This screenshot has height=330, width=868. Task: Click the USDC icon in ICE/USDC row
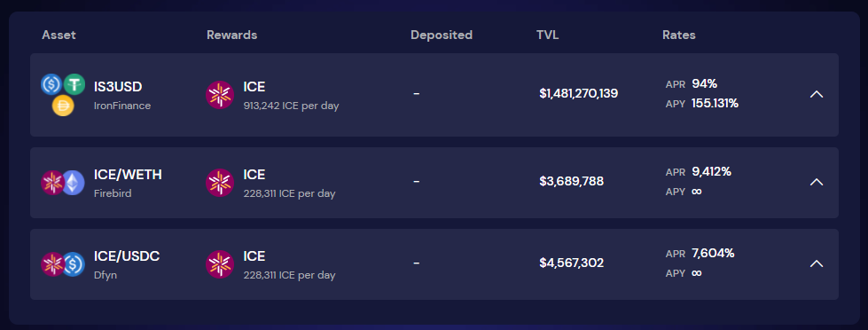click(73, 264)
